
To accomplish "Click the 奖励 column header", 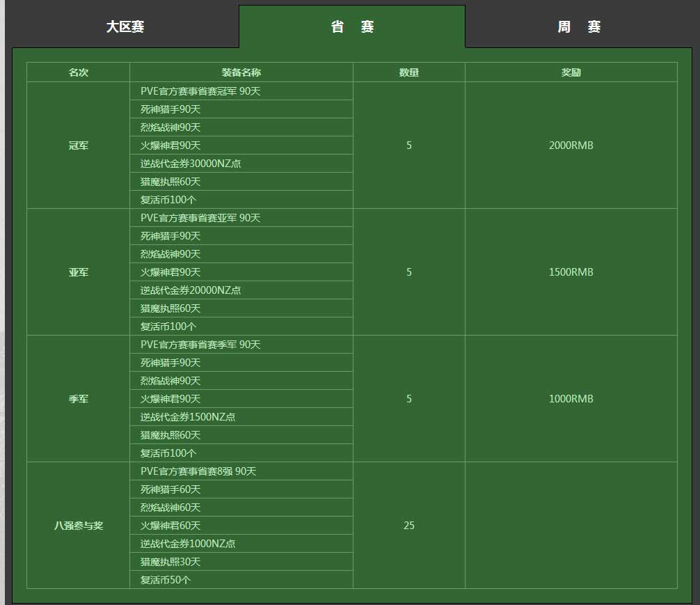I will point(571,72).
